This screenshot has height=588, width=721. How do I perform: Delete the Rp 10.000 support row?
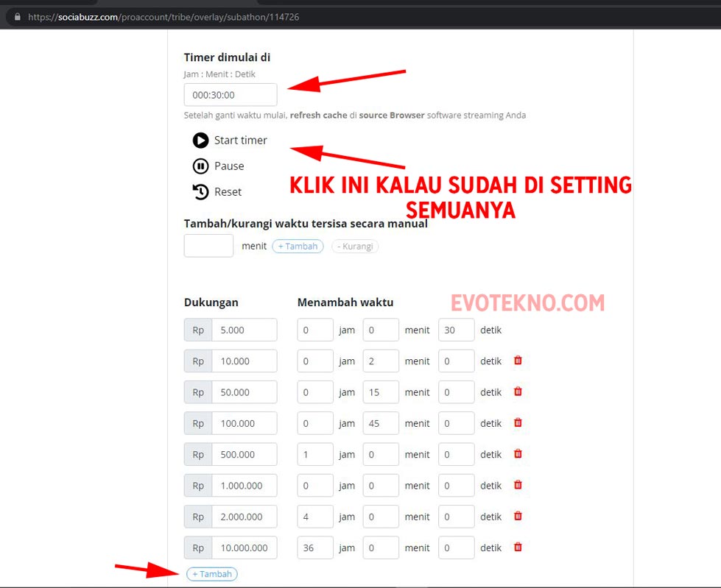tap(518, 361)
